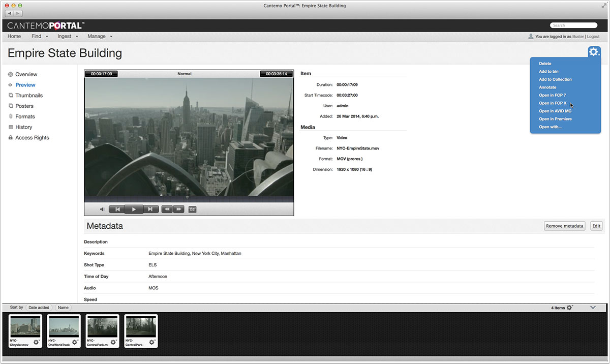
Task: Click the 4 items count label
Action: (558, 308)
